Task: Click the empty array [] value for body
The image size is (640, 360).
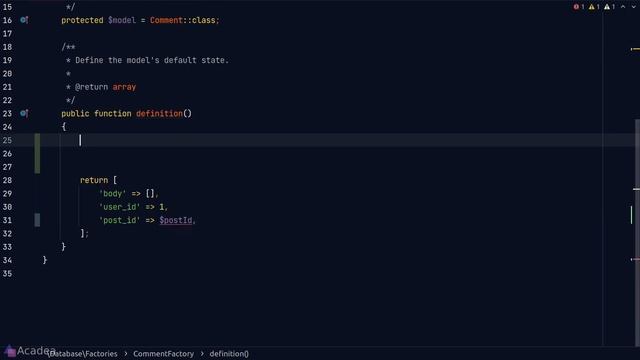Action: click(x=150, y=193)
